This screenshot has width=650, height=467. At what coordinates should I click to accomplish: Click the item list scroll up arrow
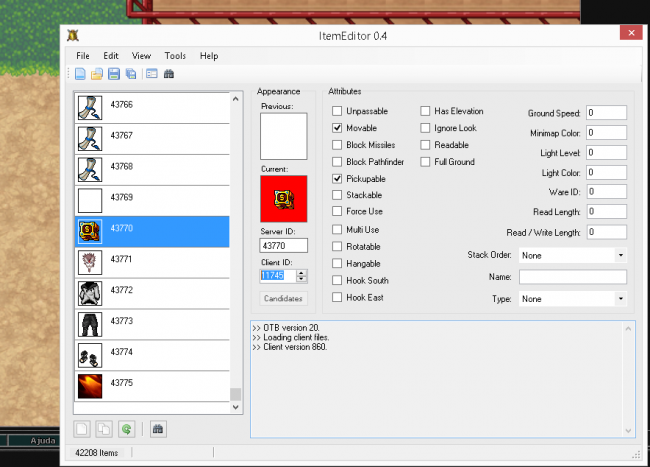235,99
